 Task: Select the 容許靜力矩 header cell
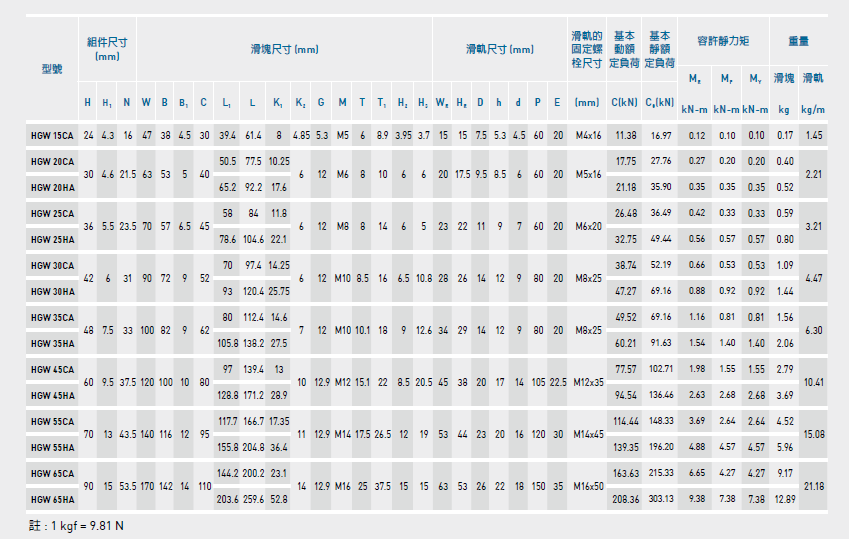point(724,41)
